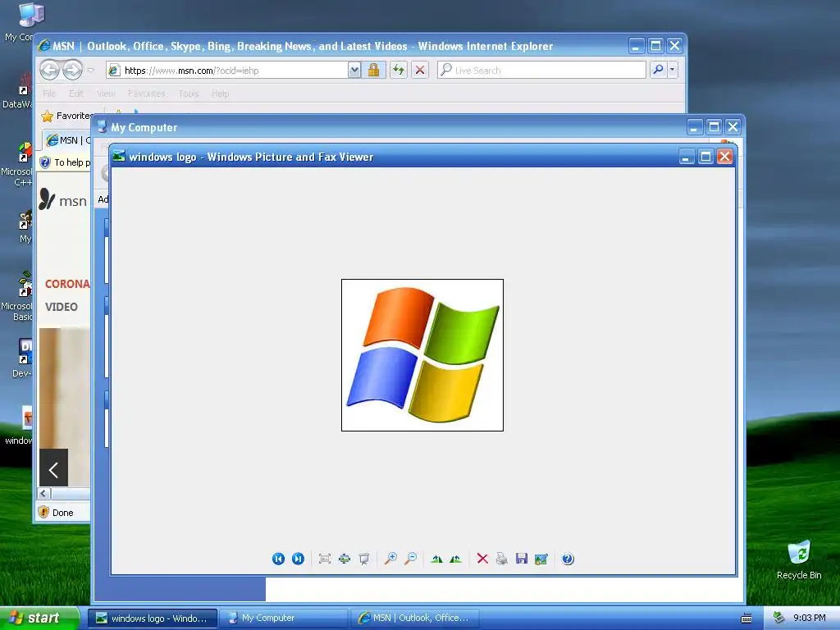Open picture for editing icon
Image resolution: width=840 pixels, height=630 pixels.
(x=541, y=559)
